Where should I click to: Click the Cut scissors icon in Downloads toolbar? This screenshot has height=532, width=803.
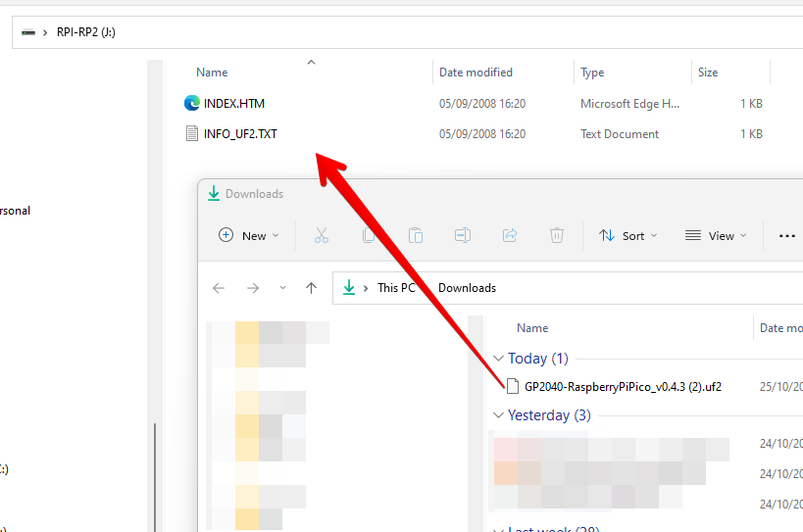321,235
